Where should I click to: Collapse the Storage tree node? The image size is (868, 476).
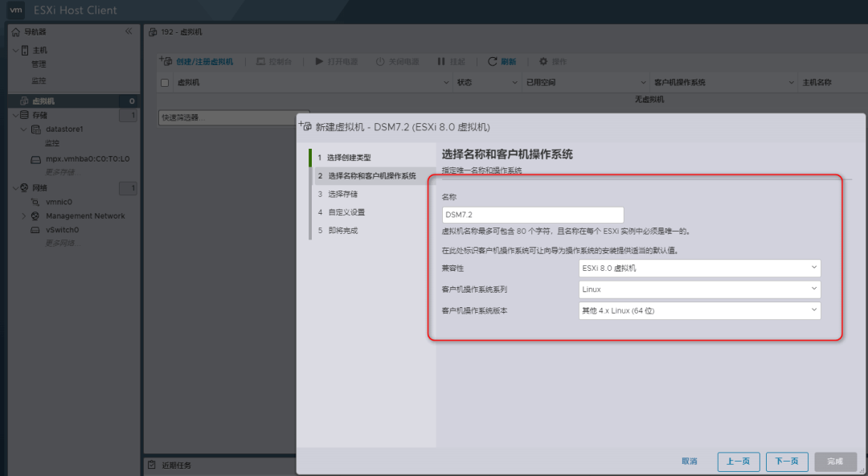(15, 115)
